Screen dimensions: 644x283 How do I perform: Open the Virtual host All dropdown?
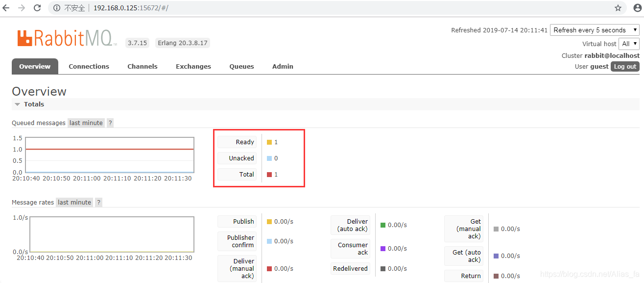pos(629,44)
